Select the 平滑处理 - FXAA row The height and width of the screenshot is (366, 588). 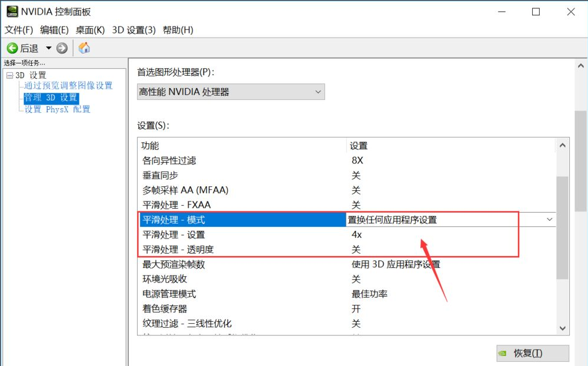pyautogui.click(x=347, y=205)
